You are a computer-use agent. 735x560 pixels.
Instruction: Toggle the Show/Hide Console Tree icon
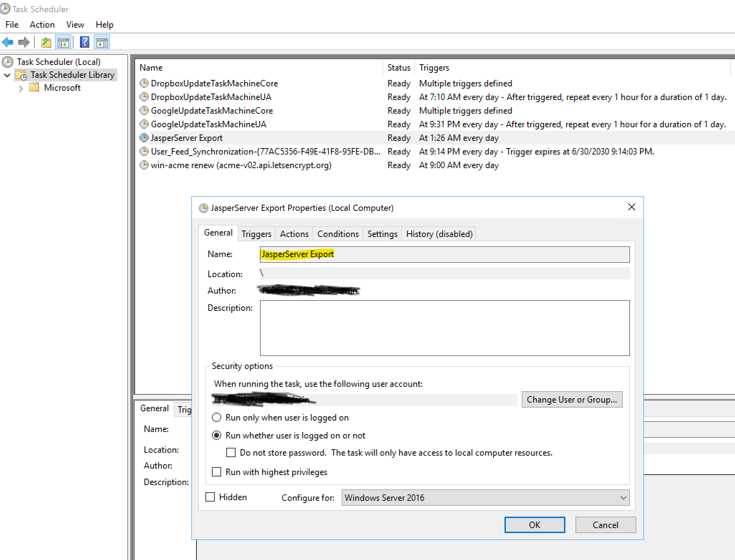63,42
